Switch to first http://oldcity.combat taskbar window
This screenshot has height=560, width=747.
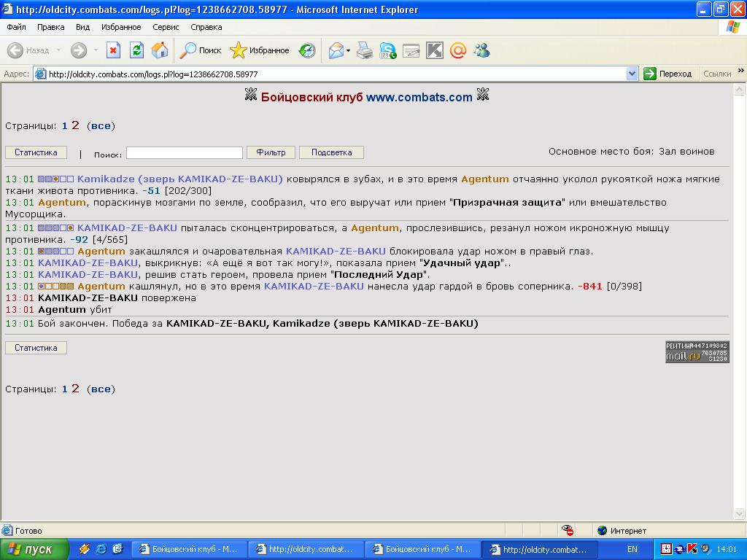pyautogui.click(x=306, y=549)
